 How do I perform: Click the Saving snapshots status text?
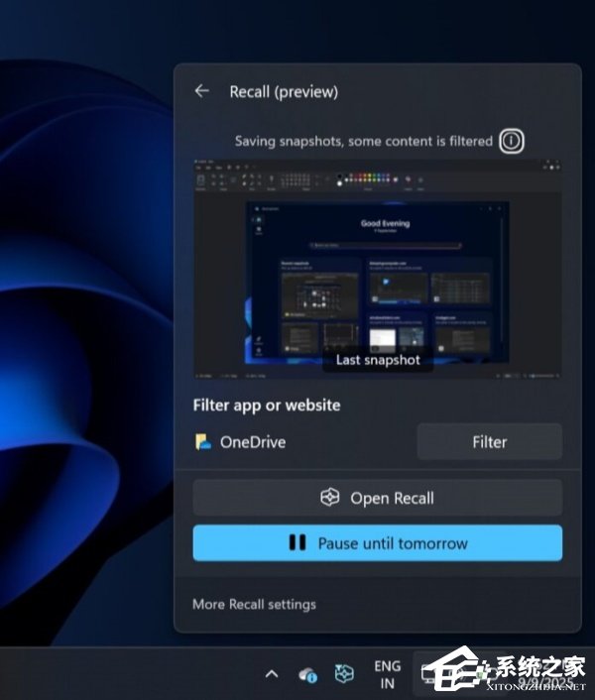point(363,141)
